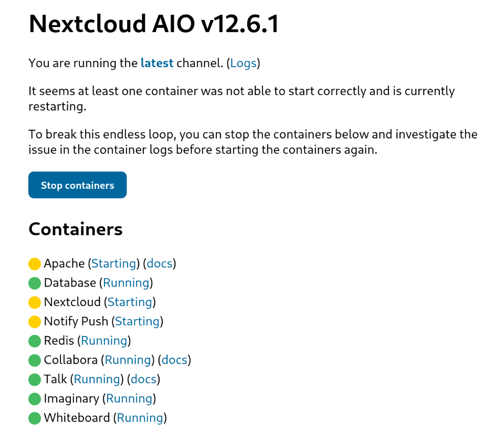This screenshot has width=504, height=433.
Task: Click the green status dot beside Whiteboard
Action: pos(35,418)
